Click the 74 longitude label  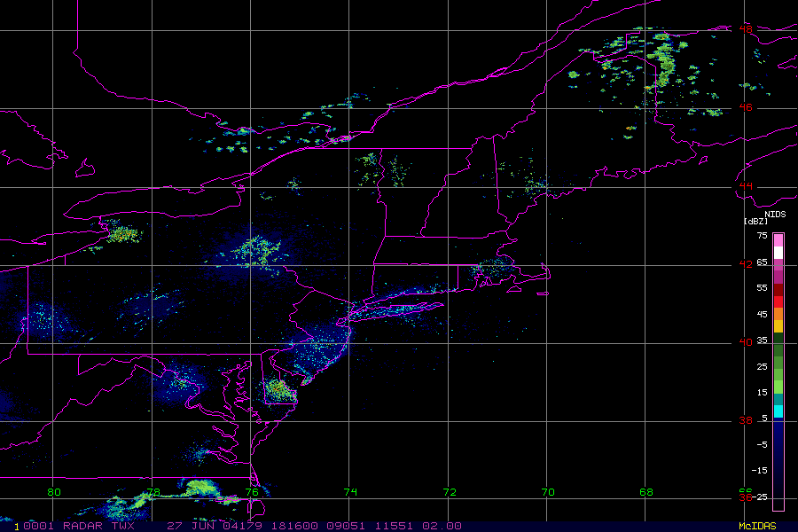350,492
